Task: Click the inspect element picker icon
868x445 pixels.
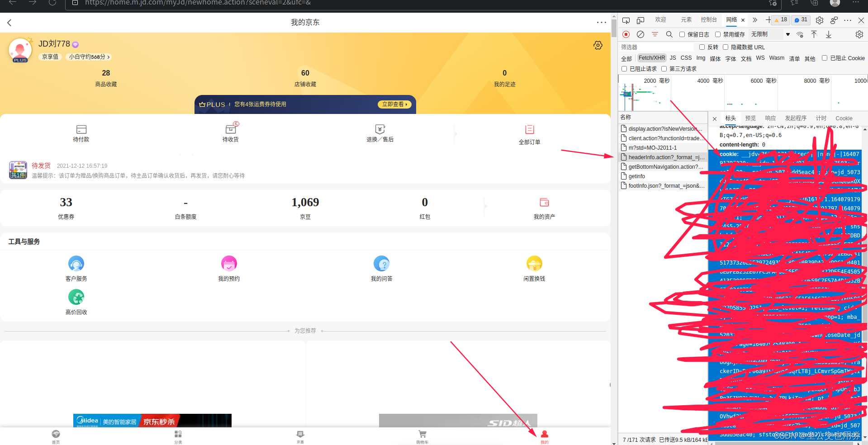Action: click(626, 20)
